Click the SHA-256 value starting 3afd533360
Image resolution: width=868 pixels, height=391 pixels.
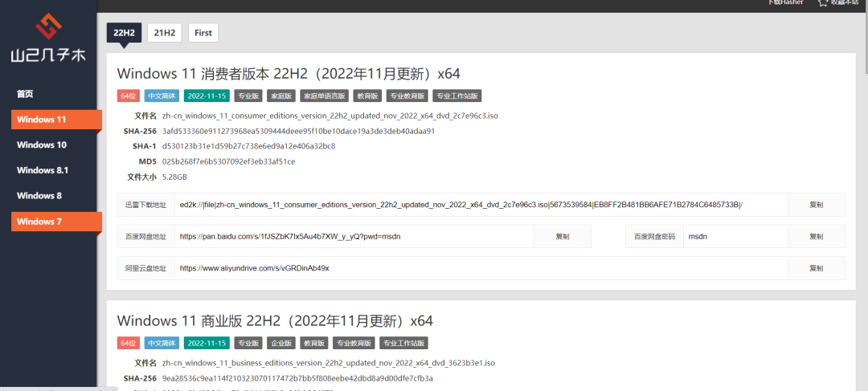point(298,132)
